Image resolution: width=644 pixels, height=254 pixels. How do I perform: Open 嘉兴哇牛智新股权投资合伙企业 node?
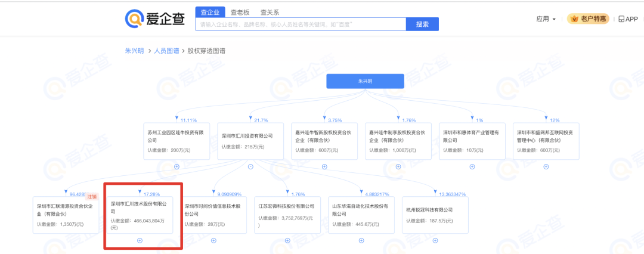tap(324, 141)
